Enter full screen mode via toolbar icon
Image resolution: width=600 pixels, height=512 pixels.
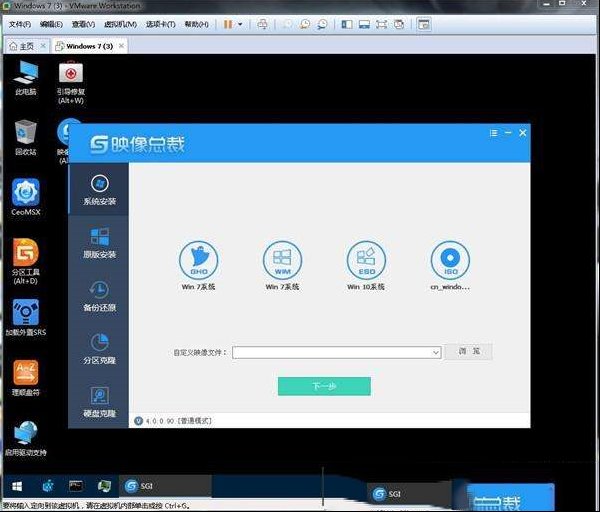click(x=382, y=24)
